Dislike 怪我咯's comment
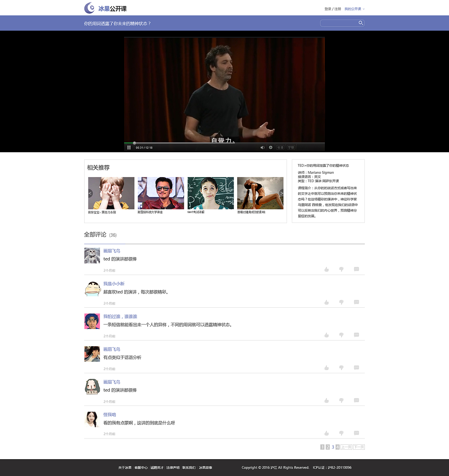The height and width of the screenshot is (476, 449). point(341,433)
